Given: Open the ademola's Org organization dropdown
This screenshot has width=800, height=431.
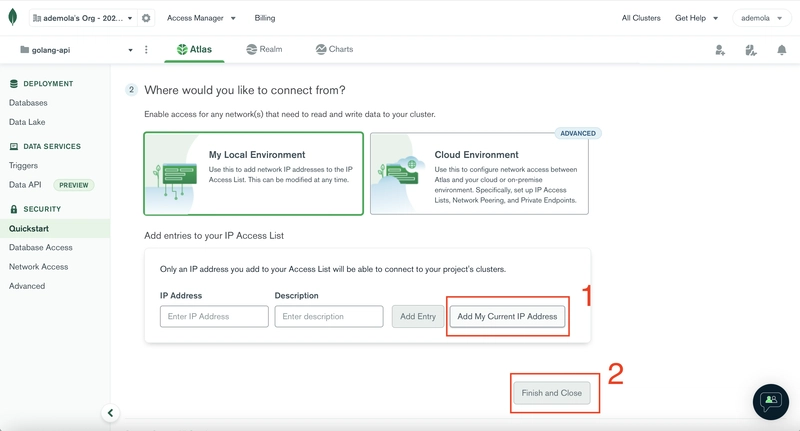Looking at the screenshot, I should (x=83, y=18).
